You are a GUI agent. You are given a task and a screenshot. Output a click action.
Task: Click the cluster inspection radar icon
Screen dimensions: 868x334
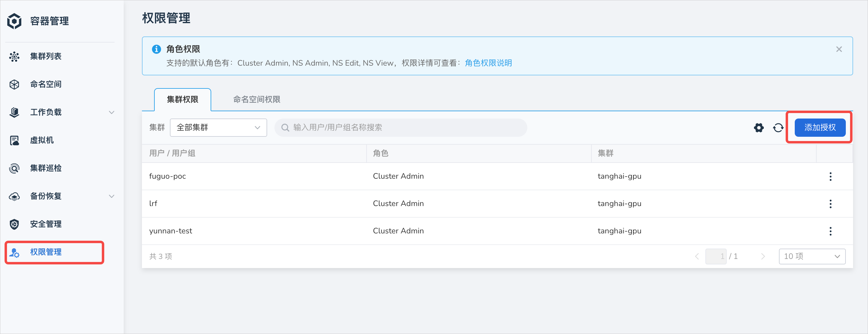coord(14,168)
